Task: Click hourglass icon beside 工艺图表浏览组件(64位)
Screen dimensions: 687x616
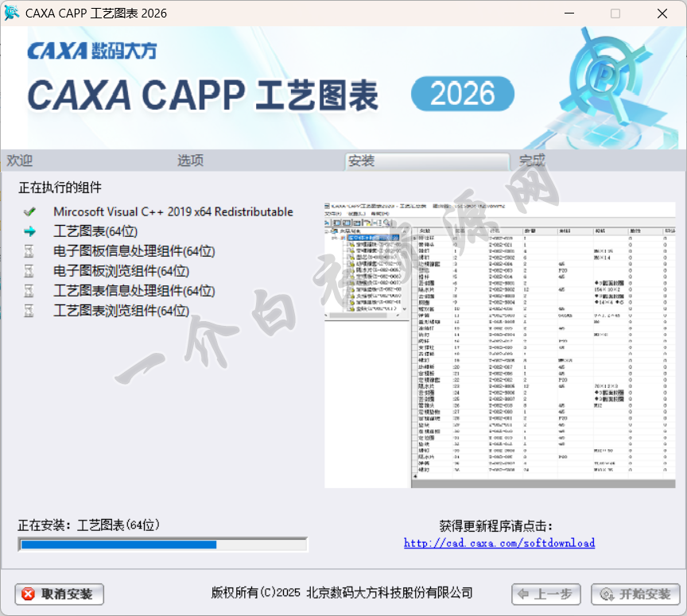Action: point(29,311)
